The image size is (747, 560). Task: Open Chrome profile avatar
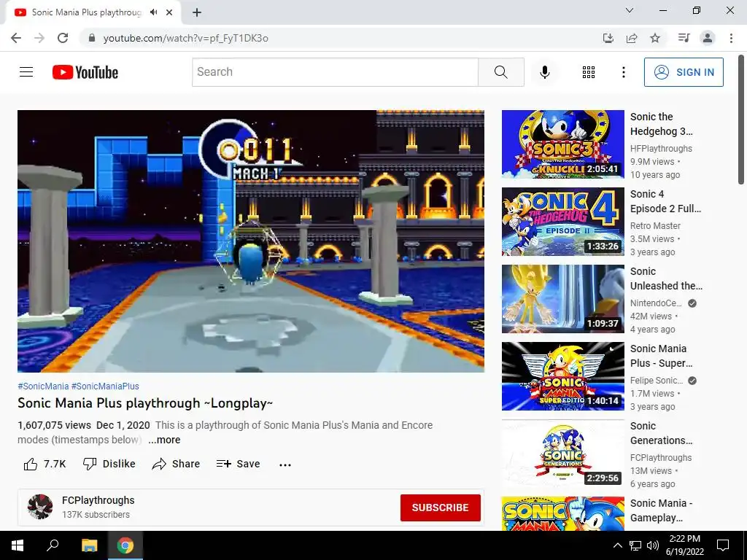(708, 38)
